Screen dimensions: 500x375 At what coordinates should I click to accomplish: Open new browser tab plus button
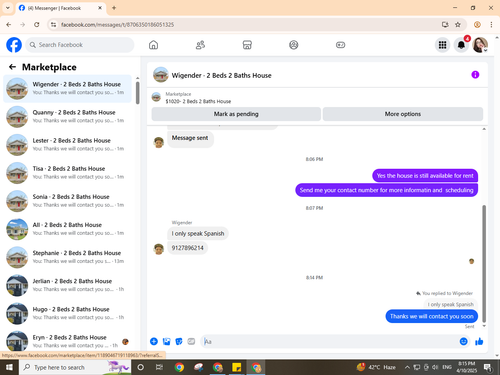(x=114, y=8)
